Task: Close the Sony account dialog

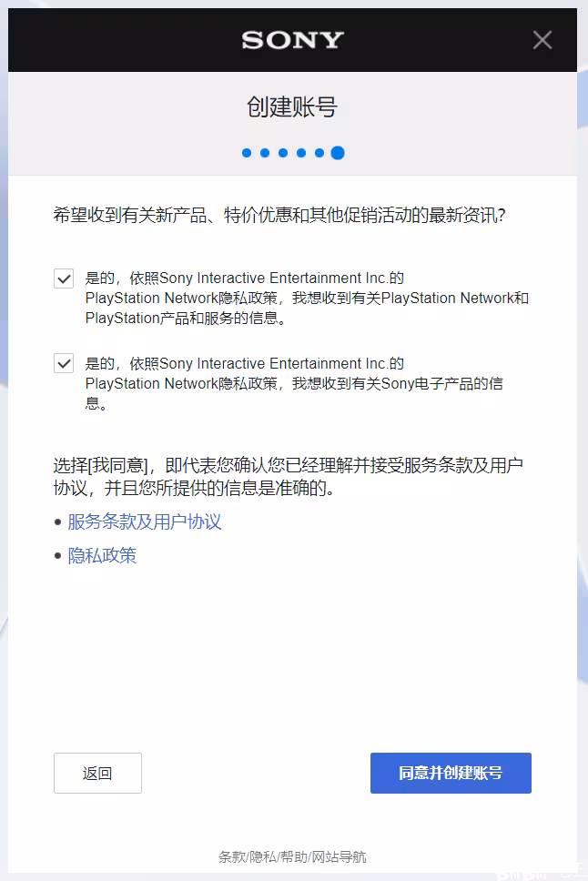Action: (x=542, y=40)
